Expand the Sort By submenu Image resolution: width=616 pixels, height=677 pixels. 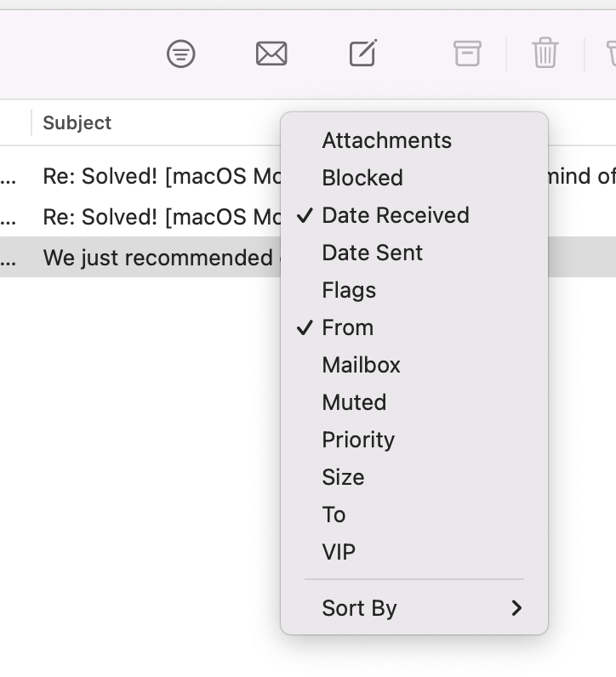(414, 608)
